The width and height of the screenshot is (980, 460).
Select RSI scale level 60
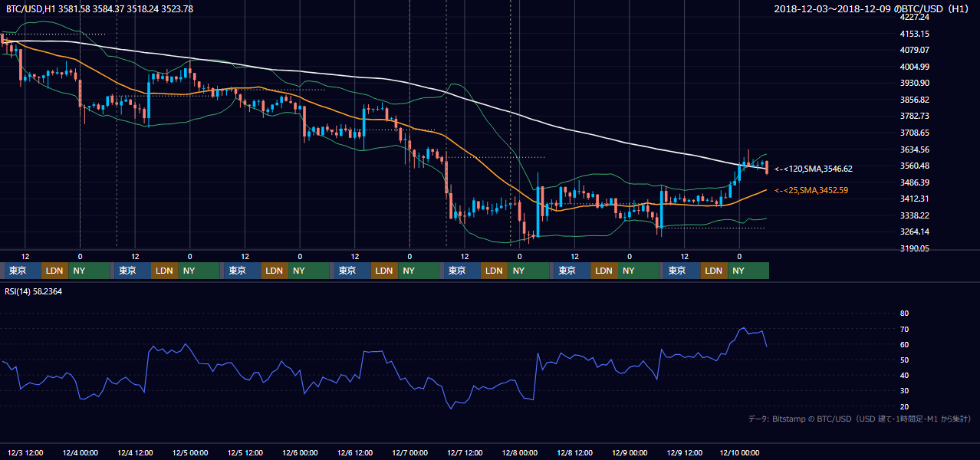(904, 344)
